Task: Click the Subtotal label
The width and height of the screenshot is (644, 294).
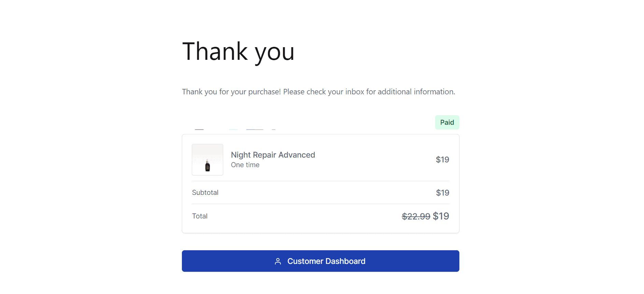Action: coord(205,192)
